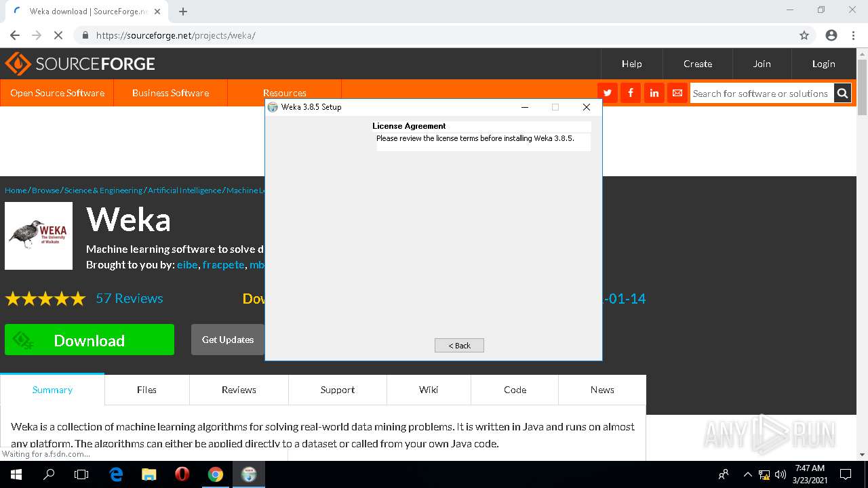Image resolution: width=868 pixels, height=488 pixels.
Task: Switch to the Summary tab
Action: (52, 390)
